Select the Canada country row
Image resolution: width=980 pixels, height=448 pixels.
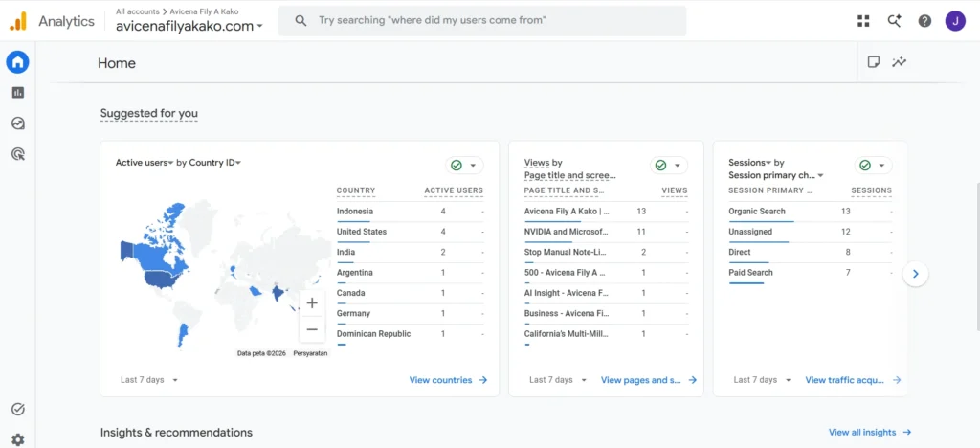click(x=410, y=293)
